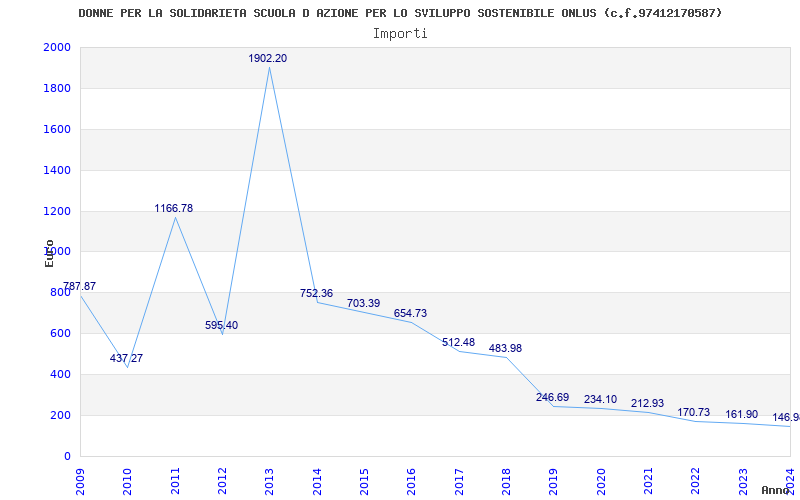This screenshot has width=800, height=500.
Task: Click the 1800 y-axis tick label
Action: point(57,88)
